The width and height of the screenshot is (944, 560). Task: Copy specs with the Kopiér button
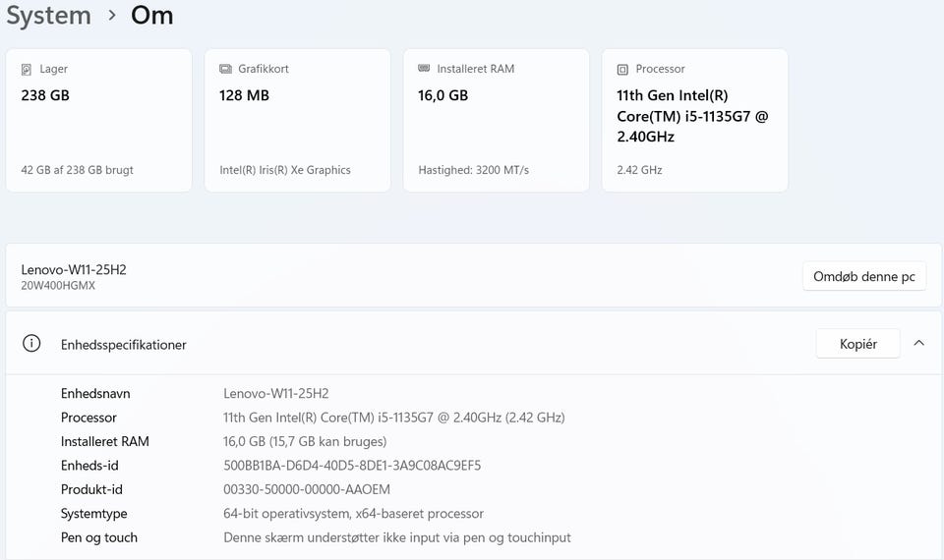click(856, 344)
